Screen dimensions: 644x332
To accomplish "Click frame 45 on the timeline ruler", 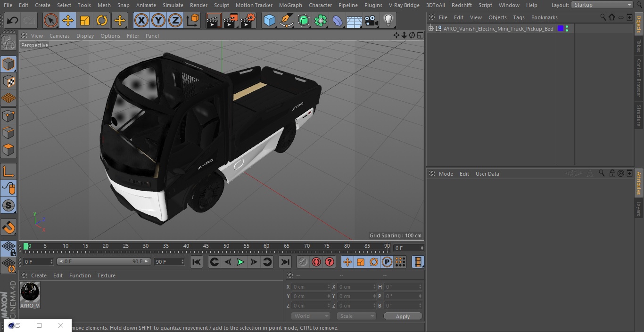I will click(x=206, y=246).
